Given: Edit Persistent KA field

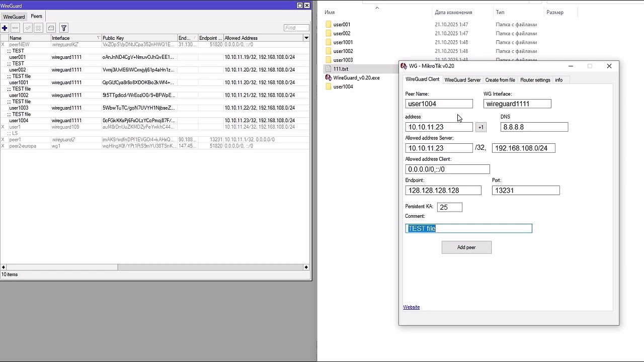Looking at the screenshot, I should [450, 207].
